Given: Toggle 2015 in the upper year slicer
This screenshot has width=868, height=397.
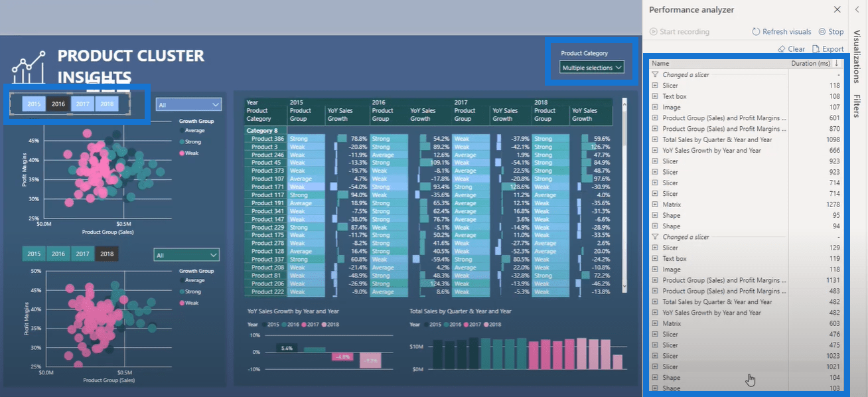Looking at the screenshot, I should click(34, 104).
